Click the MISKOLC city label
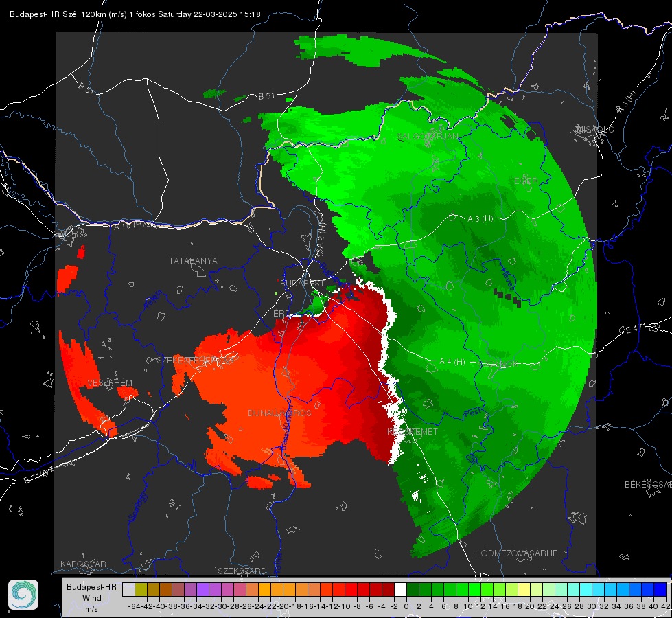 pyautogui.click(x=595, y=129)
